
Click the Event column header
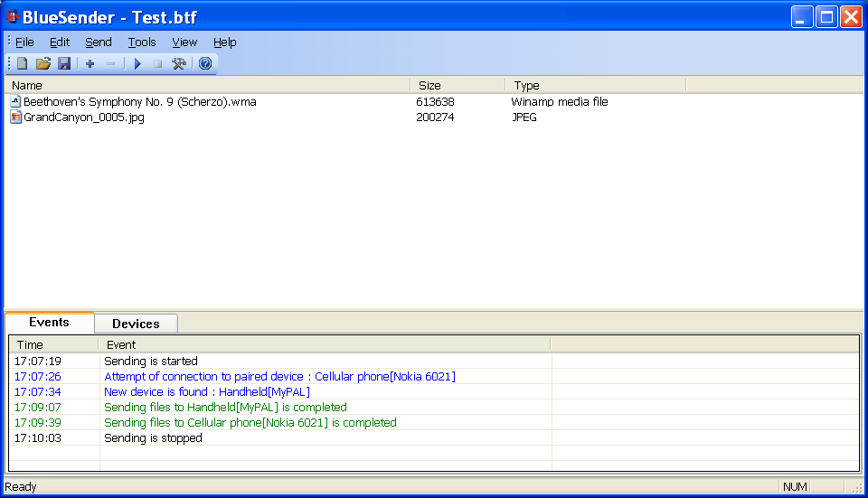pyautogui.click(x=325, y=344)
